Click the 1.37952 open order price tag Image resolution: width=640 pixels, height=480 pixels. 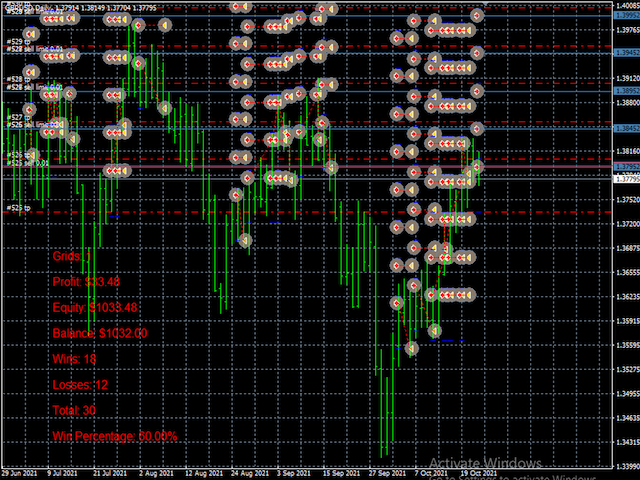coord(627,167)
